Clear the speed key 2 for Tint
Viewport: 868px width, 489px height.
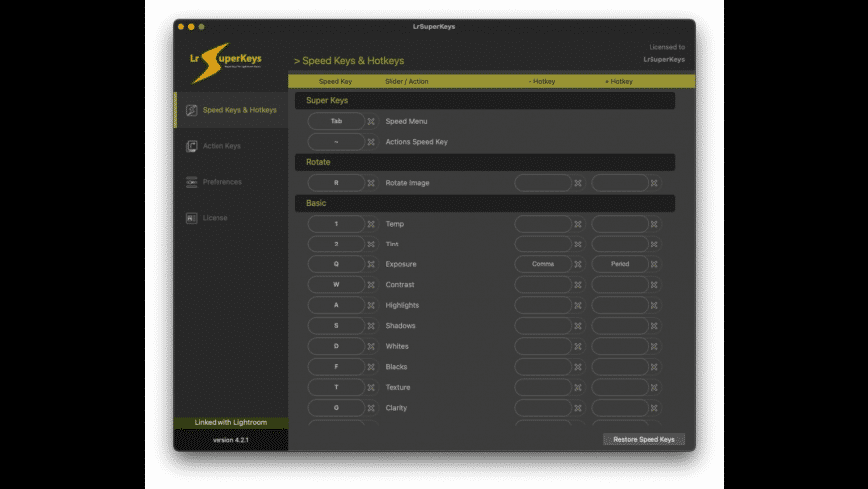coord(371,244)
